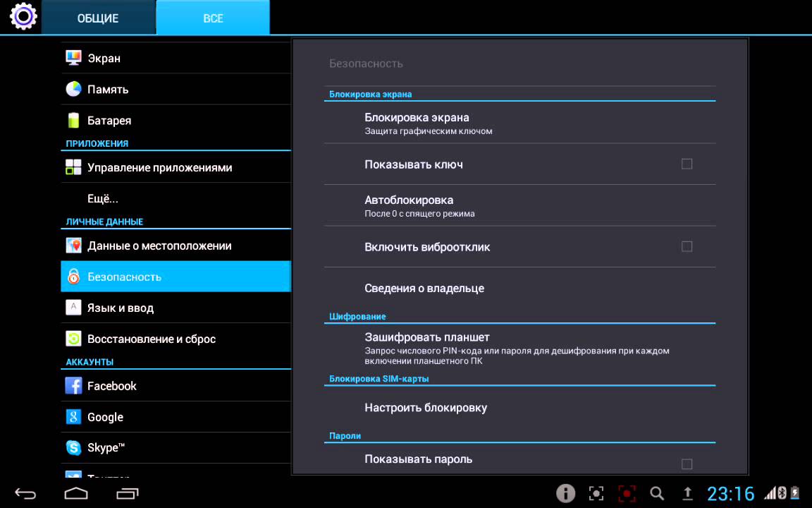Screen dimensions: 812x508
Task: Open the Автоблокировка setting
Action: pos(520,205)
